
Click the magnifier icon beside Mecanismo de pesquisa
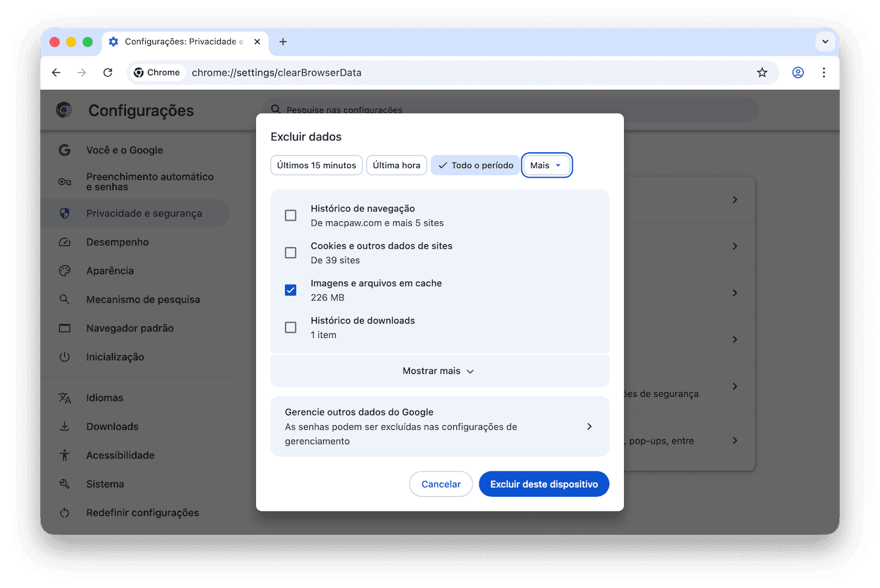64,299
